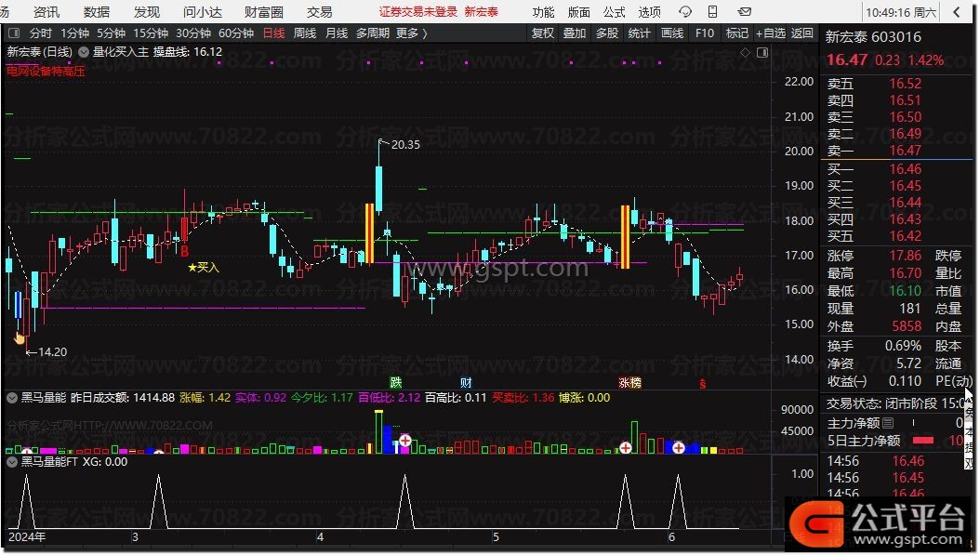The width and height of the screenshot is (980, 555).
Task: Click the 14.20 low price label
Action: coord(52,352)
